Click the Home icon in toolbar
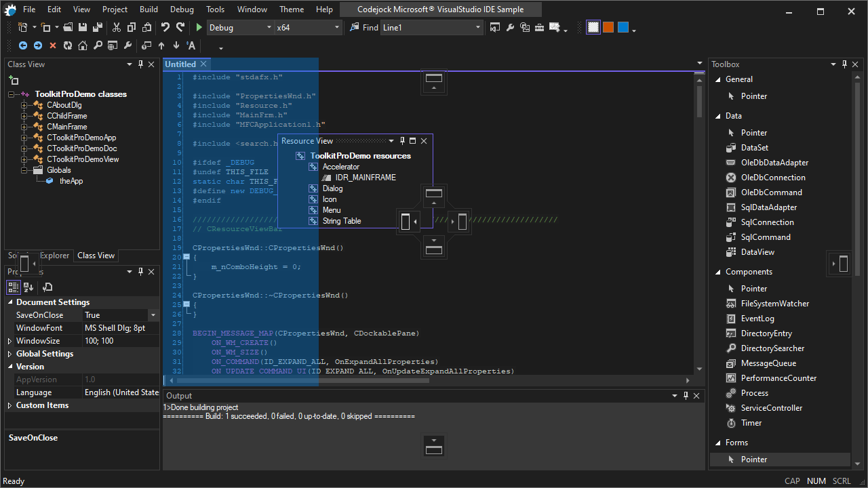 coord(83,45)
